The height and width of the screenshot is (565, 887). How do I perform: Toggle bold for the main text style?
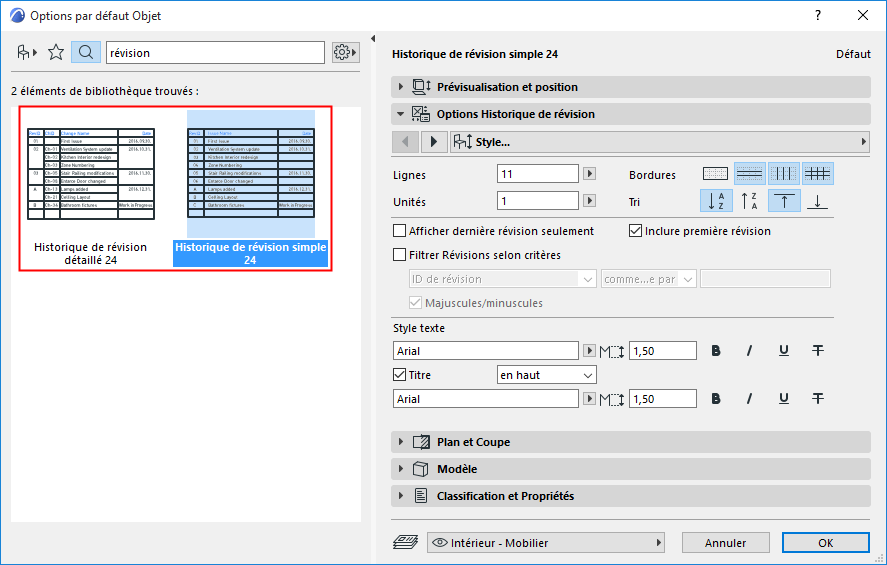(716, 351)
